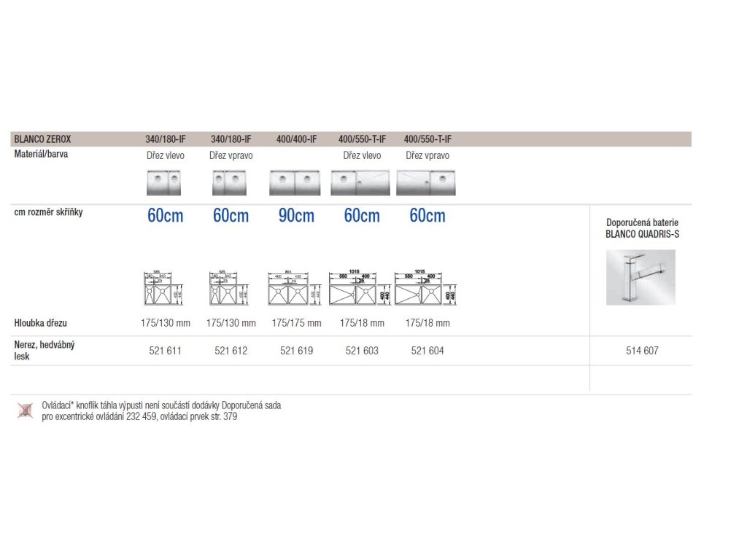Select product code 521 619

tap(296, 351)
